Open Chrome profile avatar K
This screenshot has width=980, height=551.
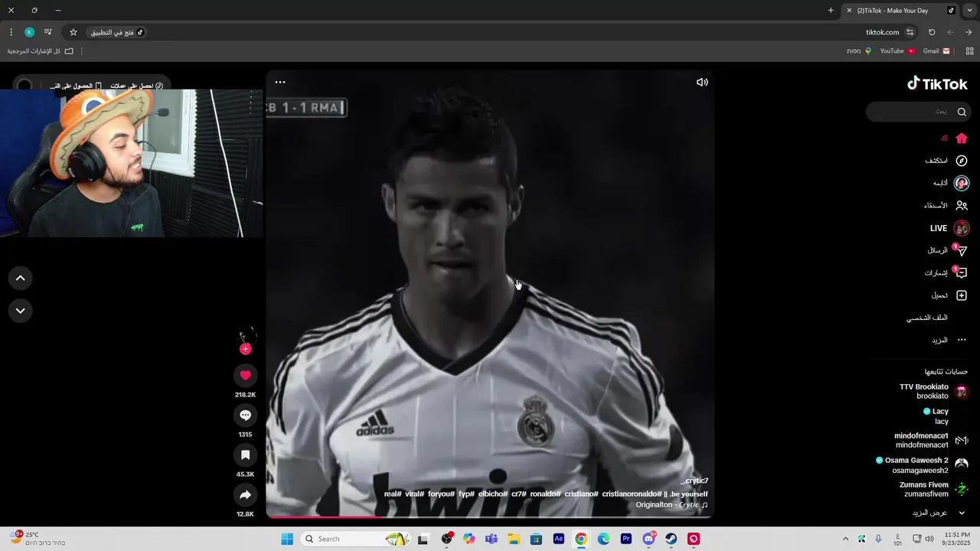(29, 32)
